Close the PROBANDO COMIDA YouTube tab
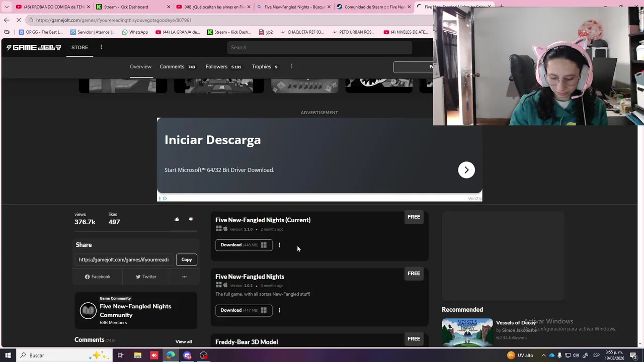 click(x=88, y=7)
